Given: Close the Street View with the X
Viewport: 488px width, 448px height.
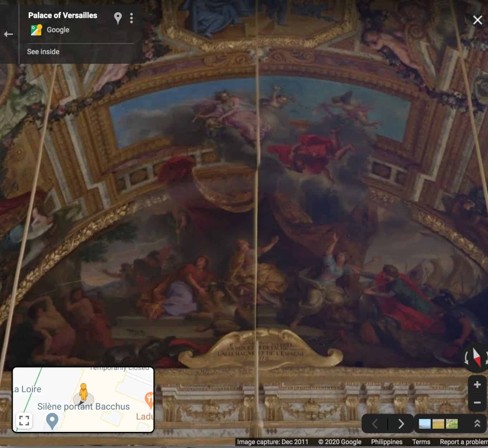Looking at the screenshot, I should point(477,20).
